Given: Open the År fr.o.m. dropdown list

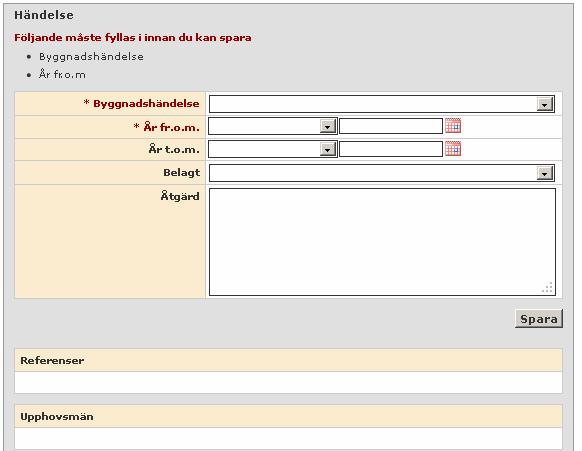Looking at the screenshot, I should tap(327, 127).
